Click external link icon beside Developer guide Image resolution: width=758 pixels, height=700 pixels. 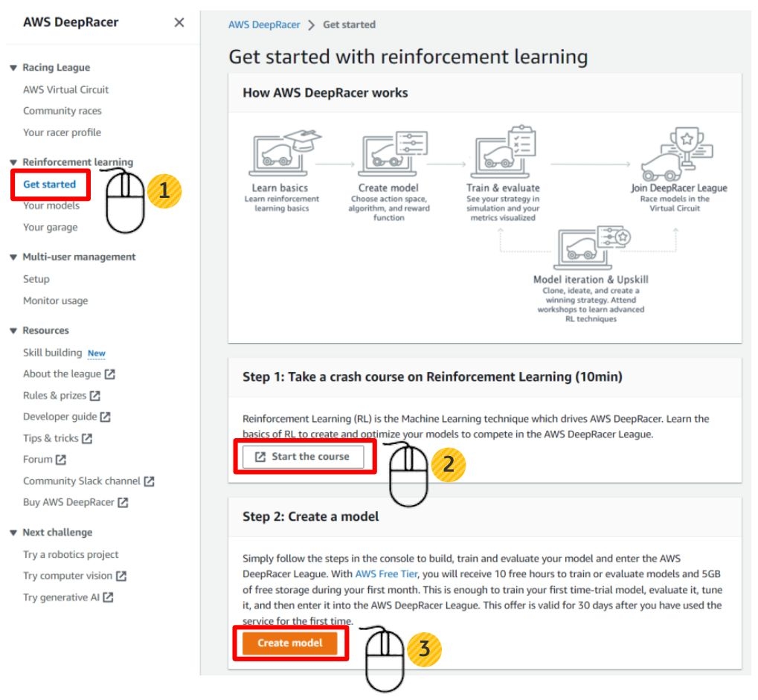[x=106, y=417]
